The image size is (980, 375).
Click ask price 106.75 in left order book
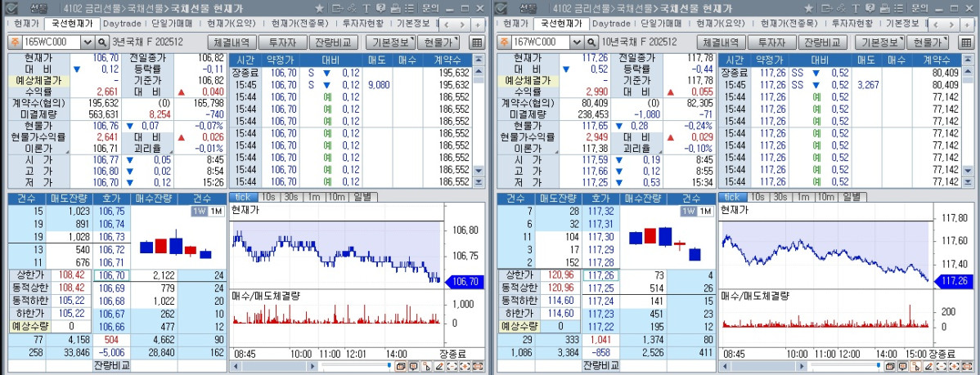112,212
